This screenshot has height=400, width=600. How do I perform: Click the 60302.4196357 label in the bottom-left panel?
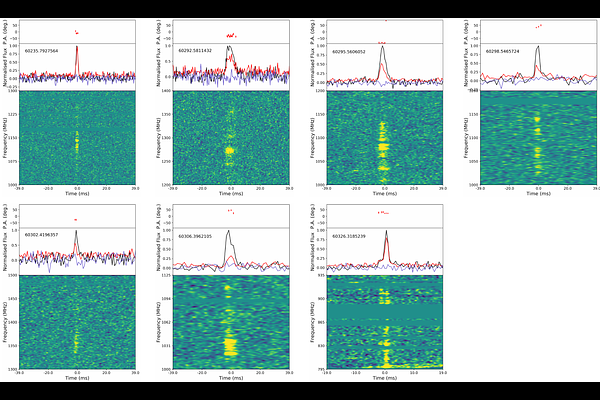pyautogui.click(x=41, y=235)
